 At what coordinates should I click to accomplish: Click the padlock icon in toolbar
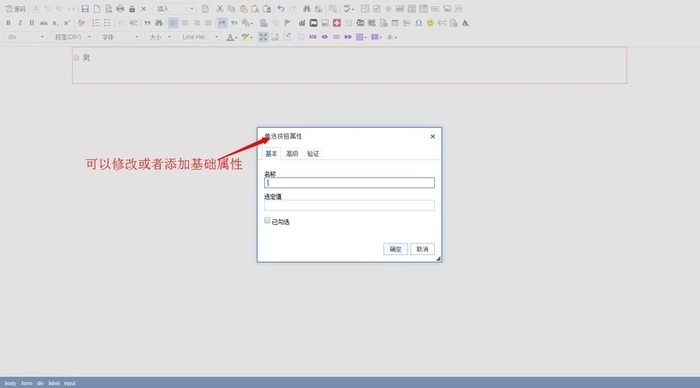pos(132,9)
